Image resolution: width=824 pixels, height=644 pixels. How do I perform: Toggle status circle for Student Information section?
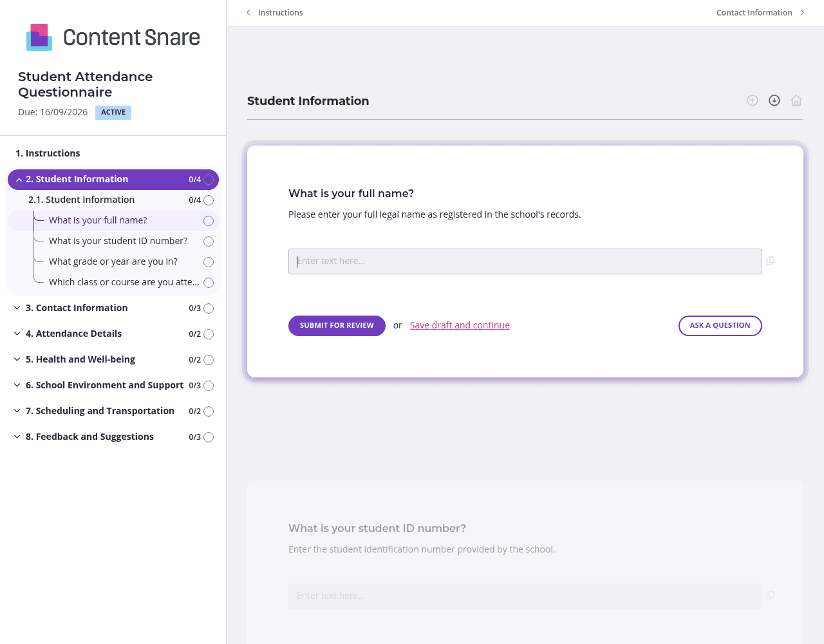pyautogui.click(x=209, y=180)
